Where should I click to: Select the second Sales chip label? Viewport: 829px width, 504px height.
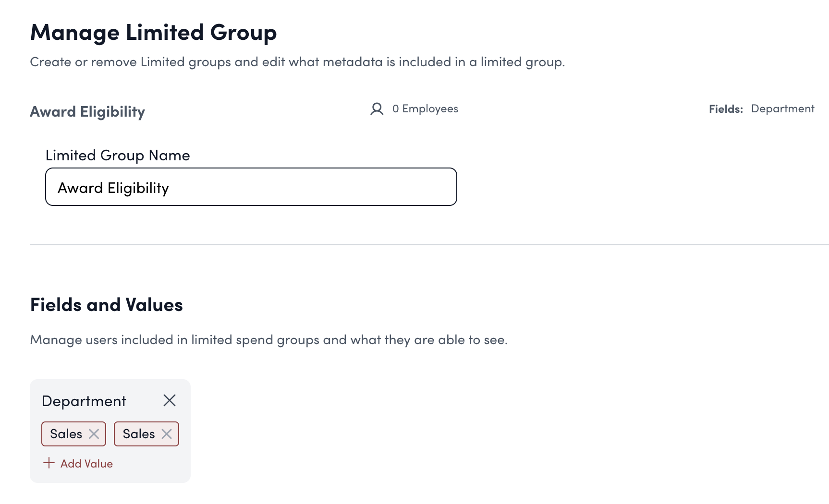pos(139,434)
